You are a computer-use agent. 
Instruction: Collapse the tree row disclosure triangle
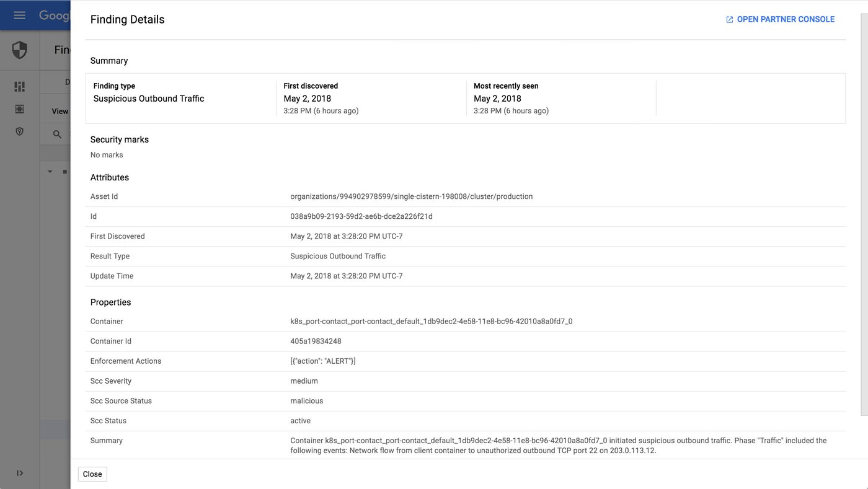pos(50,172)
